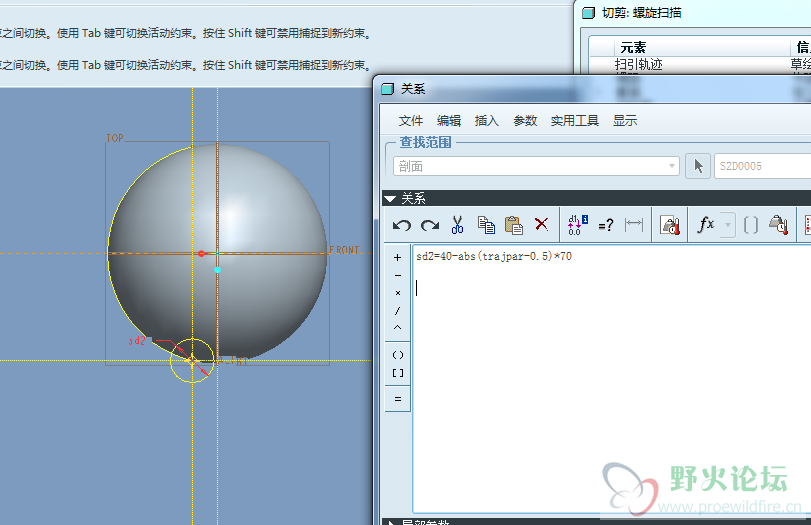Open the 文件 menu
Screen dimensions: 811x525
point(411,121)
